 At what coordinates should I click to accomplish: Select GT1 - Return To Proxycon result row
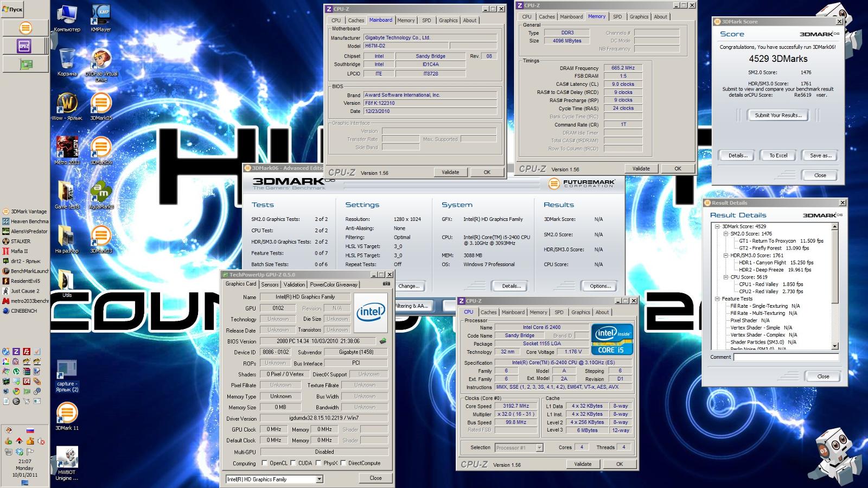click(x=781, y=241)
